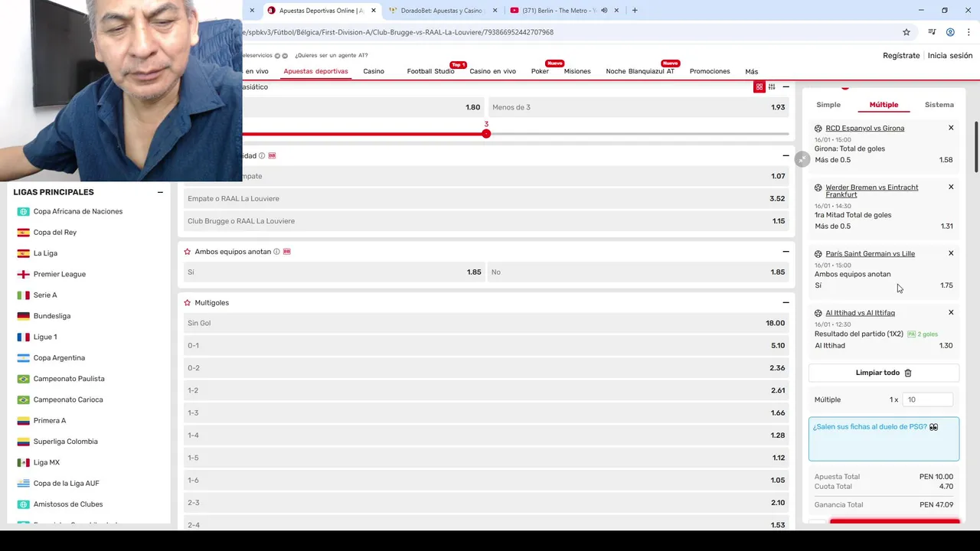Image resolution: width=980 pixels, height=551 pixels.
Task: Collapse the double chance market section
Action: tap(786, 155)
